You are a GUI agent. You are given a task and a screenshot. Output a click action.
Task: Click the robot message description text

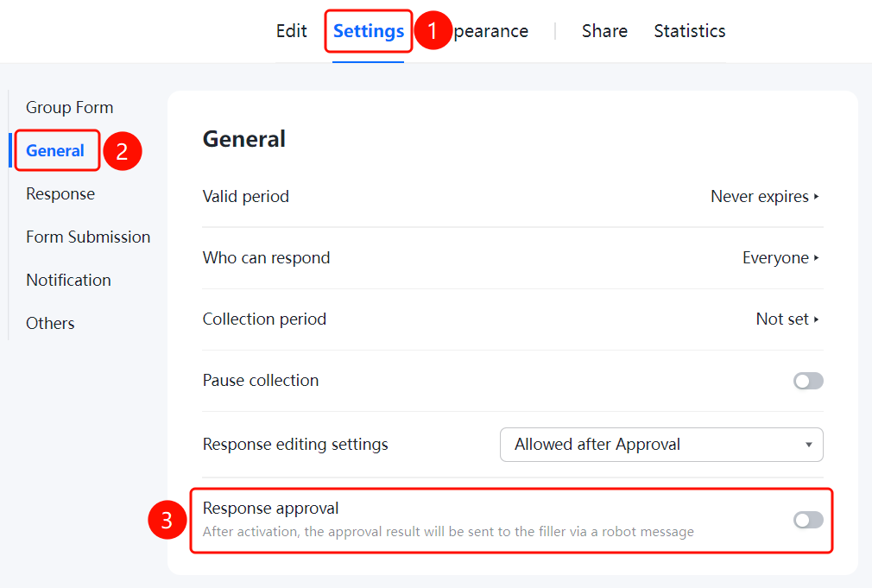pyautogui.click(x=448, y=532)
